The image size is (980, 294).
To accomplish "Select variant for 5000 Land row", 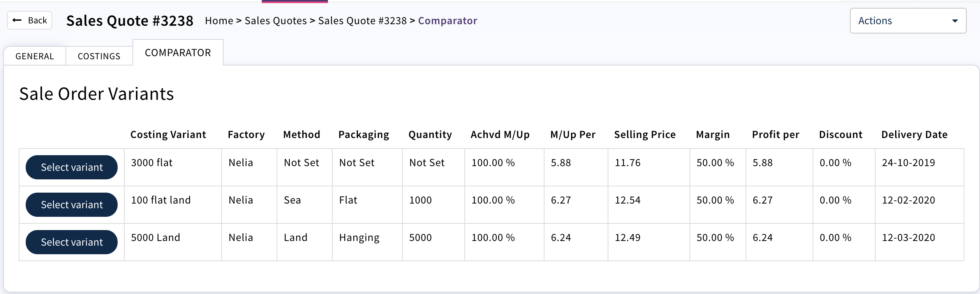I will click(x=72, y=242).
